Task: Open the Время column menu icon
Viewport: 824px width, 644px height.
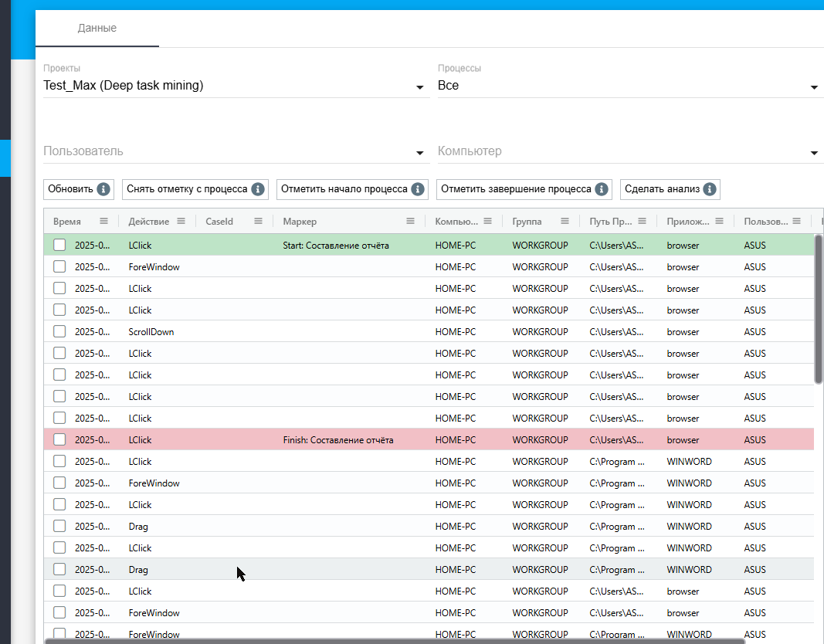Action: (103, 221)
